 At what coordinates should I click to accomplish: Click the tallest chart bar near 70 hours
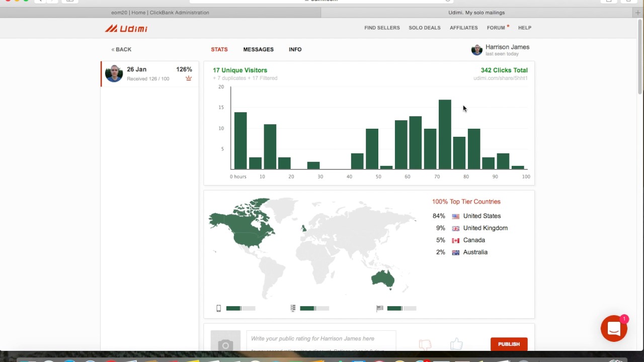(445, 134)
